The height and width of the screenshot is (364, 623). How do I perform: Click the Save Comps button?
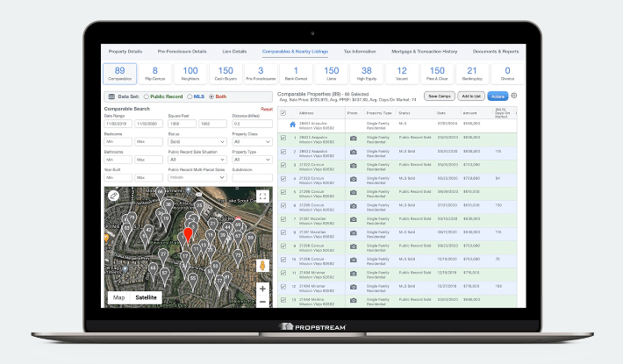[438, 95]
